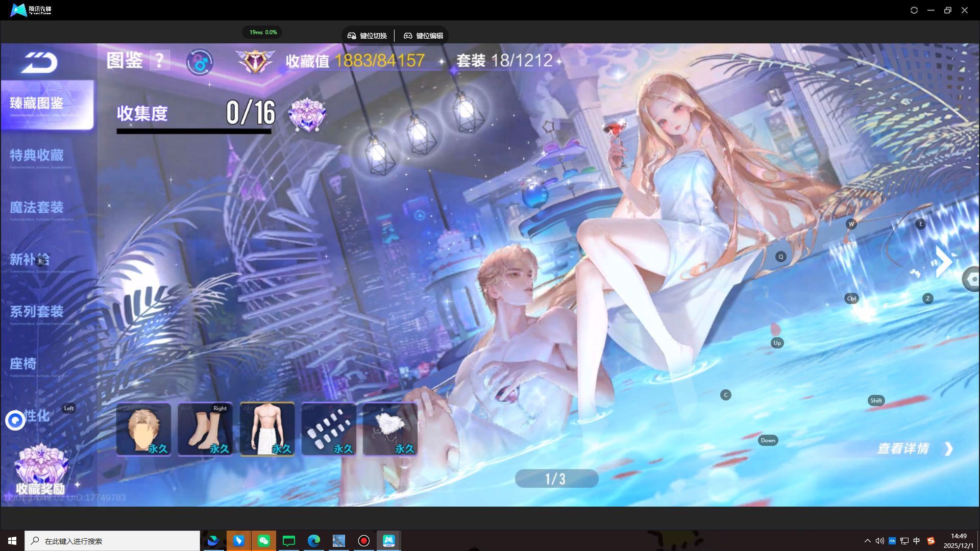
Task: Open help with the ? button
Action: coord(160,60)
